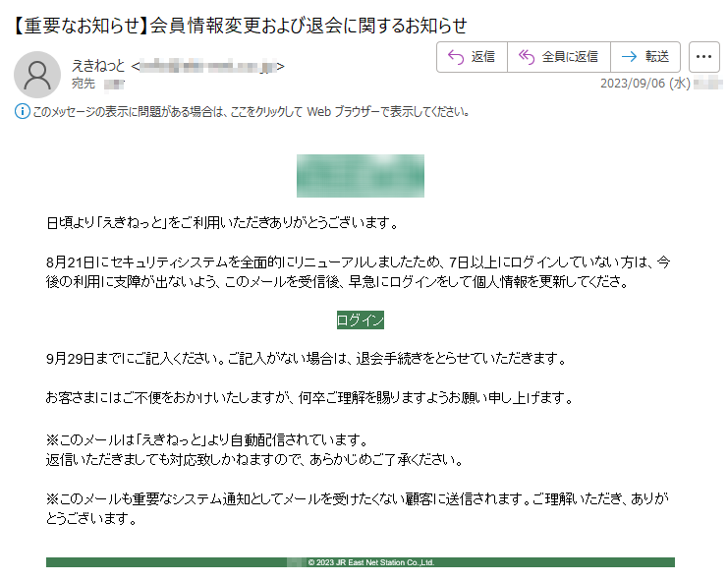Click the 返信 reply button

472,57
